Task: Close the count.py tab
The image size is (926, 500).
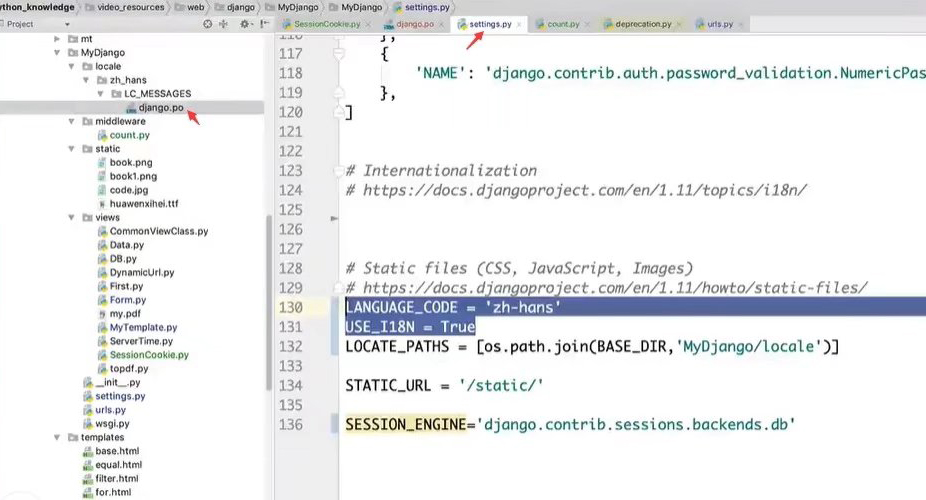Action: [587, 25]
